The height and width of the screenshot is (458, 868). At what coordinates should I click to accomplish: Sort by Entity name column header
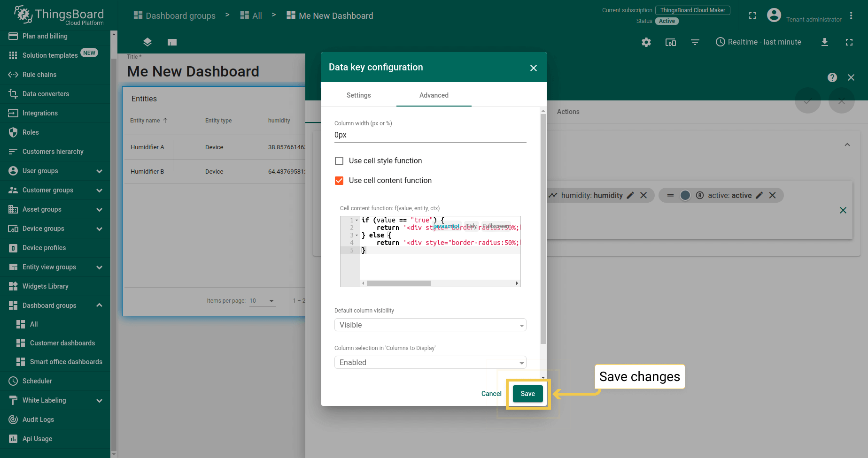click(x=149, y=121)
